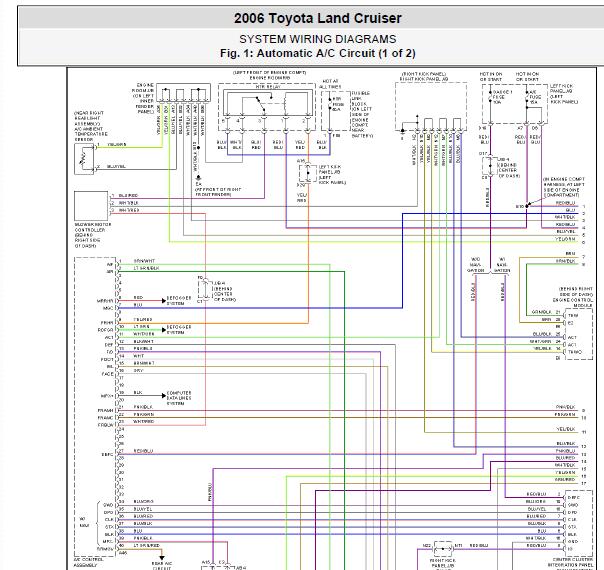Click the "GRN/WHT" wire label at pin 1
604x570 pixels.
(x=144, y=261)
